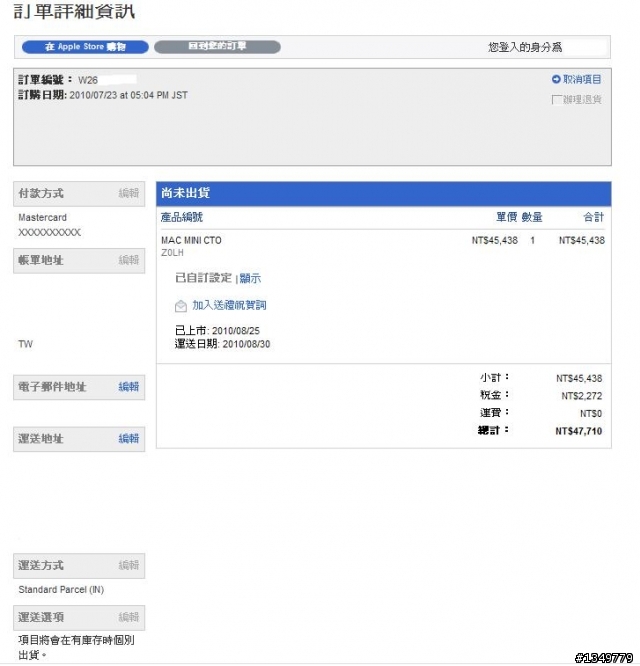Click the Z0LH product code
This screenshot has width=640, height=666.
click(172, 253)
